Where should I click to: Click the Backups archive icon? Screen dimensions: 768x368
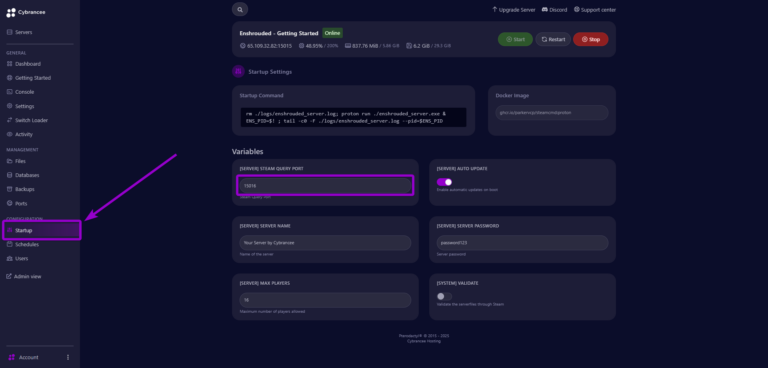click(x=9, y=189)
